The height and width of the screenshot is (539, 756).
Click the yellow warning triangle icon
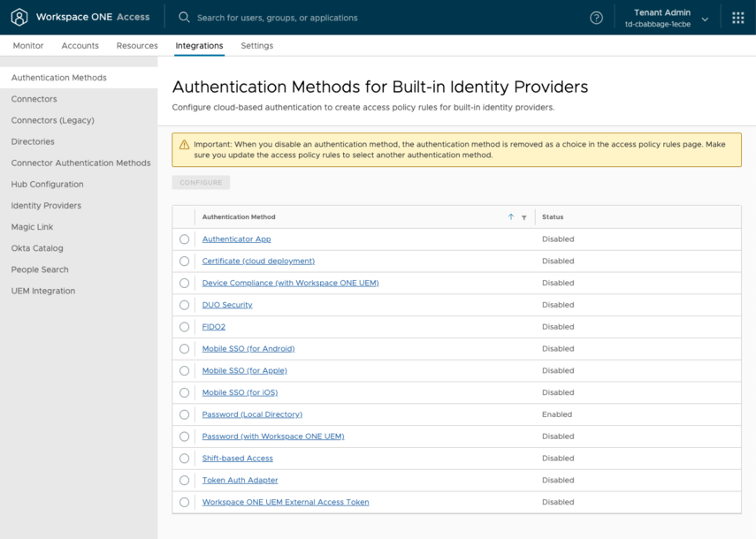[x=184, y=145]
